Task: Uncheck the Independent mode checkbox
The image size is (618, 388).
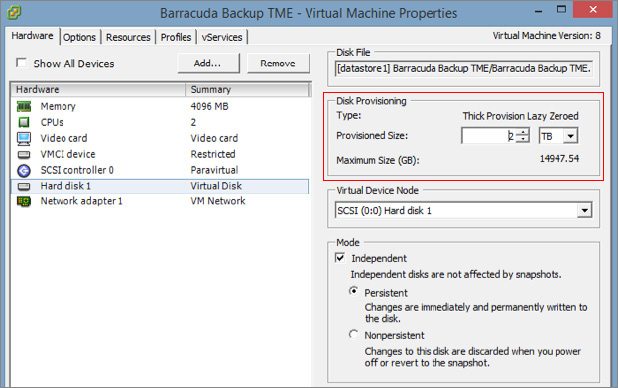Action: [340, 258]
